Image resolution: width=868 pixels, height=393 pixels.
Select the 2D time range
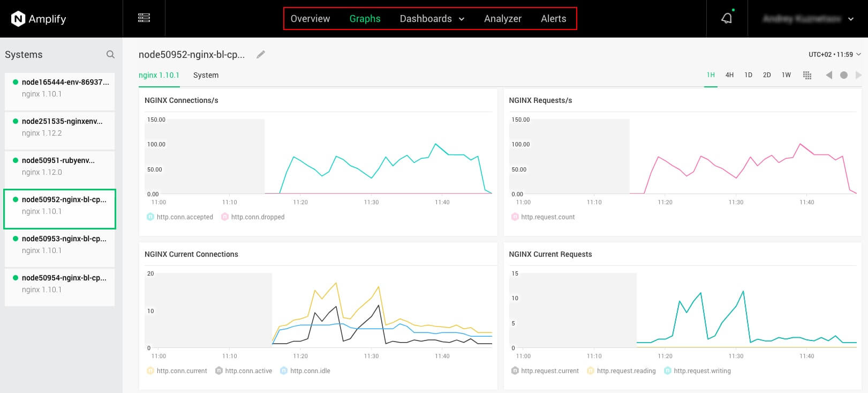pyautogui.click(x=767, y=75)
